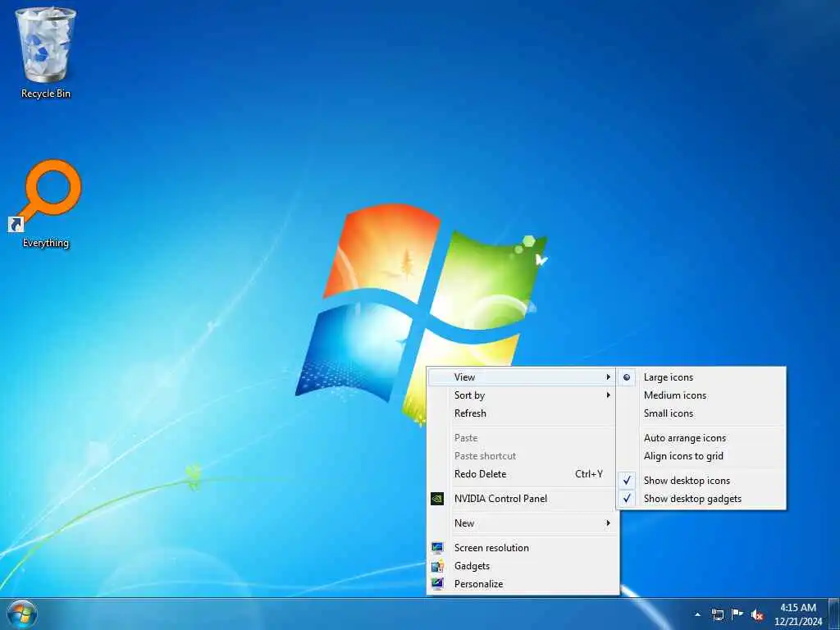Select the Everything search shortcut icon

click(46, 203)
